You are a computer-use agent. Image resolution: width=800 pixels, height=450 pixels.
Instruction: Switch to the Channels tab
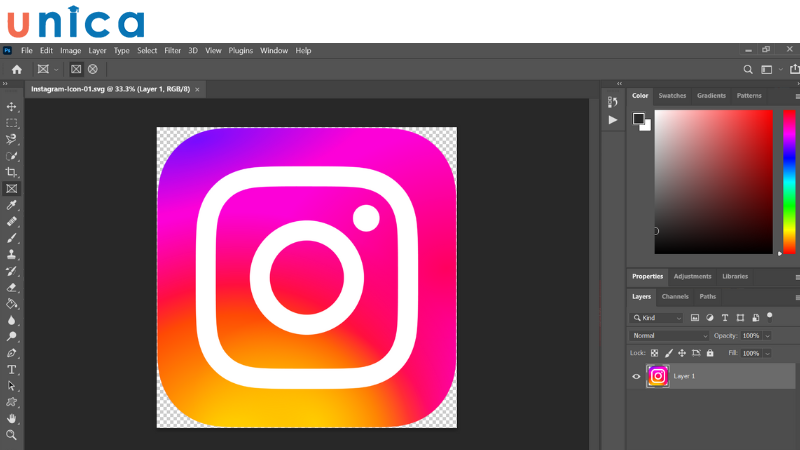pyautogui.click(x=675, y=296)
